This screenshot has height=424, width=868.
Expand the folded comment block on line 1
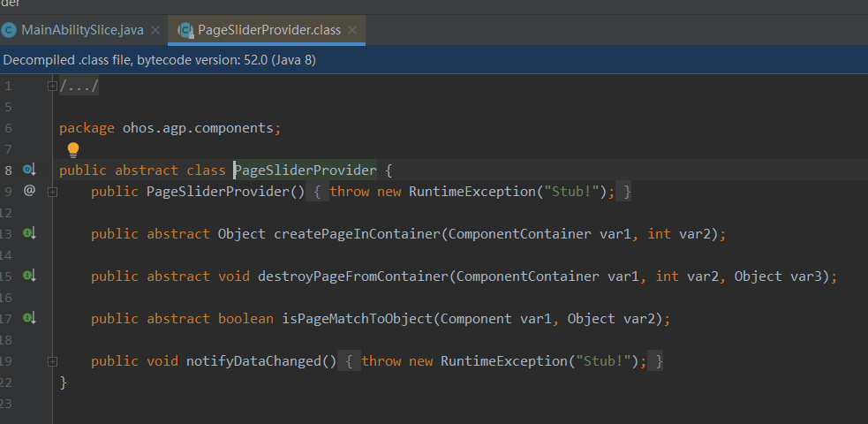(x=52, y=87)
